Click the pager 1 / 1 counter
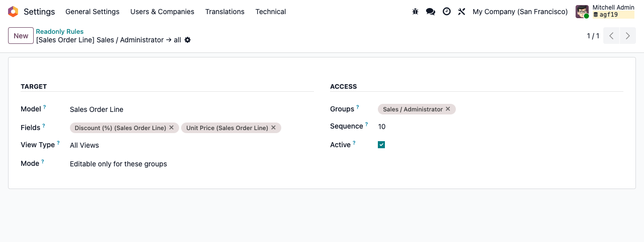This screenshot has width=644, height=242. pyautogui.click(x=593, y=36)
